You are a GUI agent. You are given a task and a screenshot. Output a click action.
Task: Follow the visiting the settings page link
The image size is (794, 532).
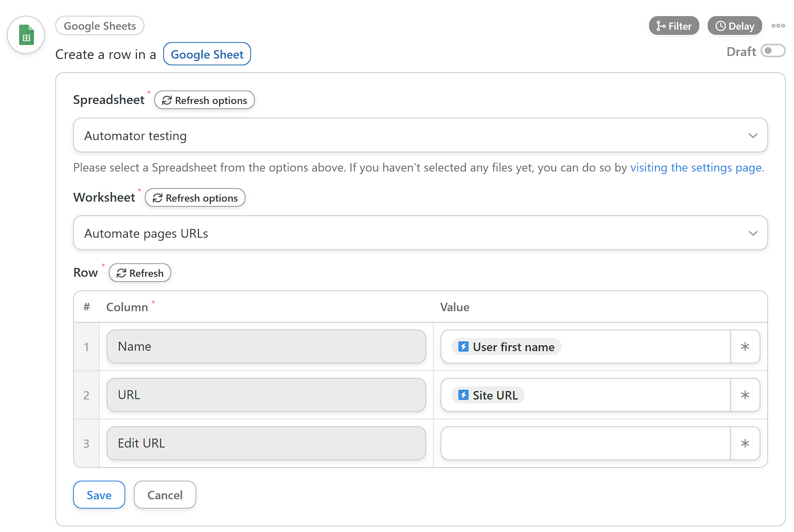point(695,168)
